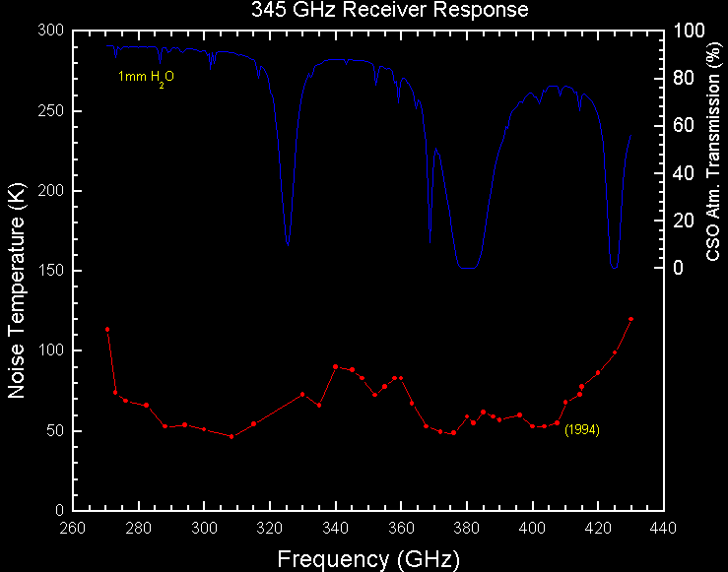Image resolution: width=728 pixels, height=572 pixels.
Task: Click the red data point peak at 340 GHz
Action: tap(335, 366)
